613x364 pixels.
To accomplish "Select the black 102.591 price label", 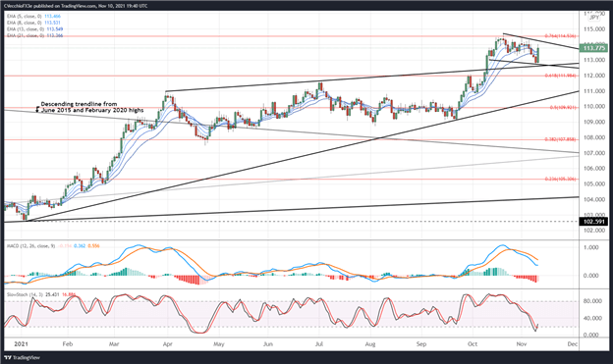I will click(593, 222).
